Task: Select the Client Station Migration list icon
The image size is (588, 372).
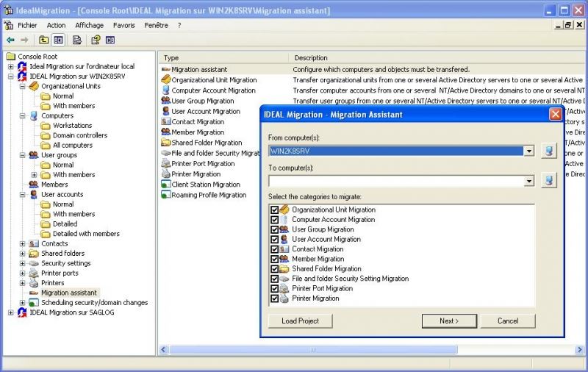Action: tap(166, 185)
